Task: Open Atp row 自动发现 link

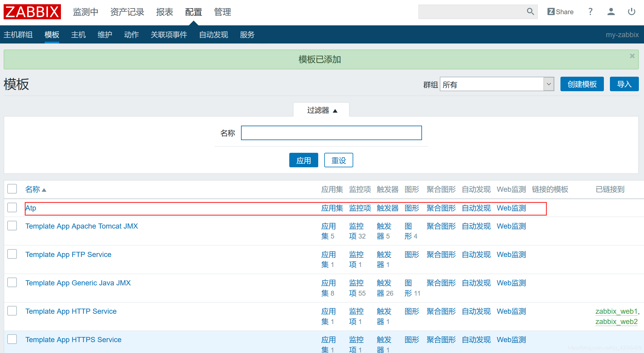Action: click(476, 208)
